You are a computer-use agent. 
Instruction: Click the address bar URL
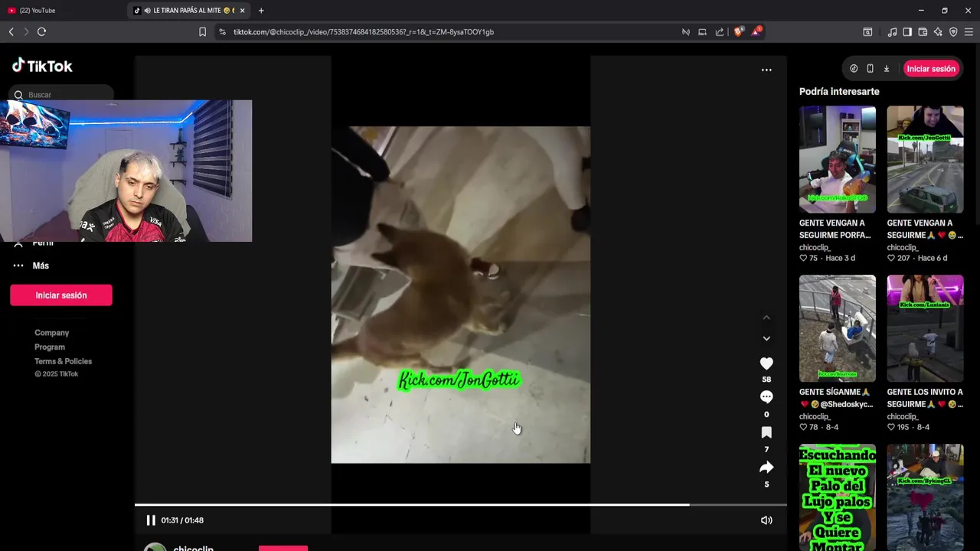tap(364, 32)
